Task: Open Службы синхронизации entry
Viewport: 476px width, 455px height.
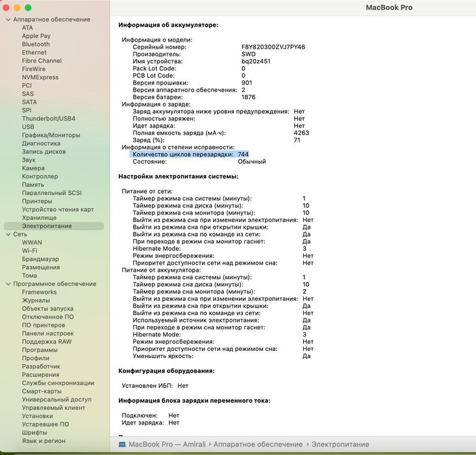Action: pos(58,383)
